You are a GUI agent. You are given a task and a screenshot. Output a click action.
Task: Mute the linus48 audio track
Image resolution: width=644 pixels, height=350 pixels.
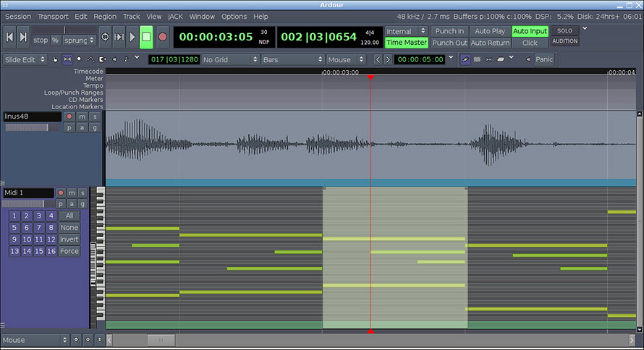click(82, 116)
